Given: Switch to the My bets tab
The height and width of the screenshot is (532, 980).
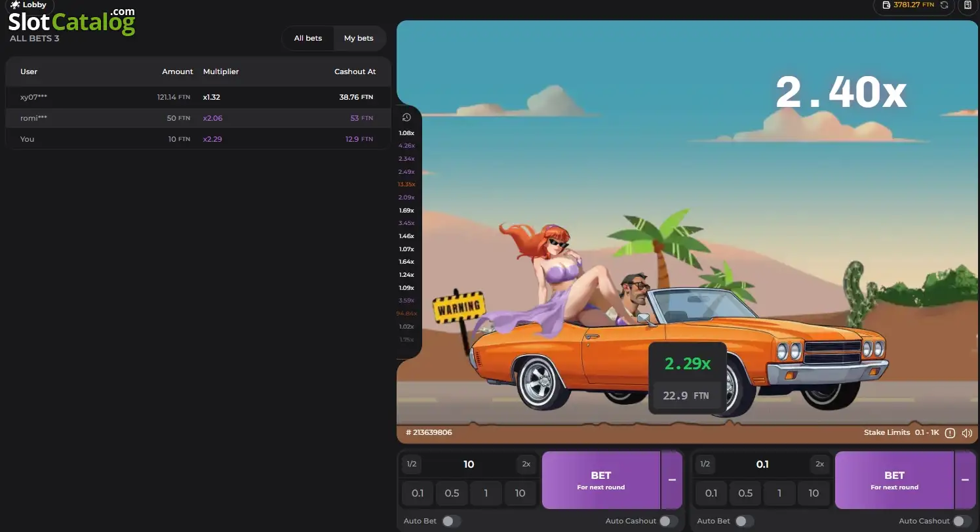Looking at the screenshot, I should [x=359, y=38].
